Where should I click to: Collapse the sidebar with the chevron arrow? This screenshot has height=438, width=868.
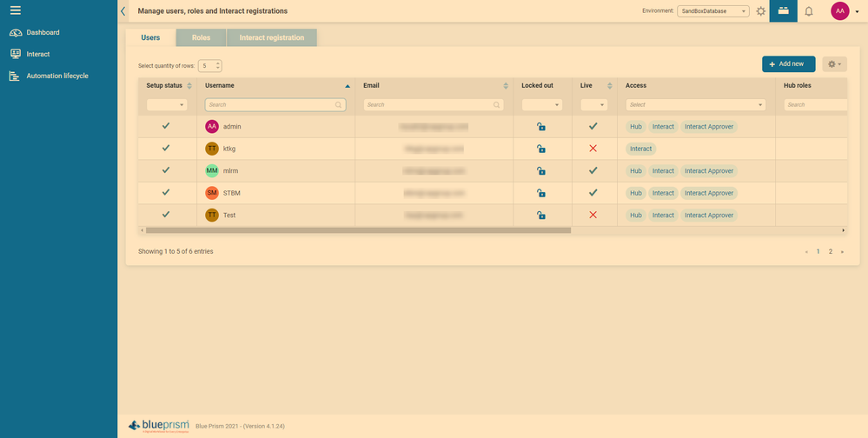point(123,11)
